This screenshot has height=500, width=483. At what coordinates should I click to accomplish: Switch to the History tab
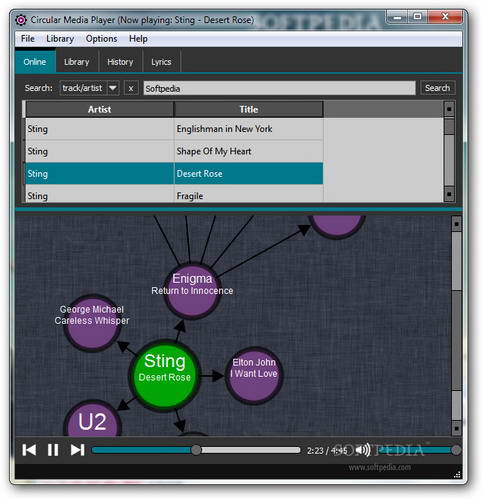click(x=120, y=62)
